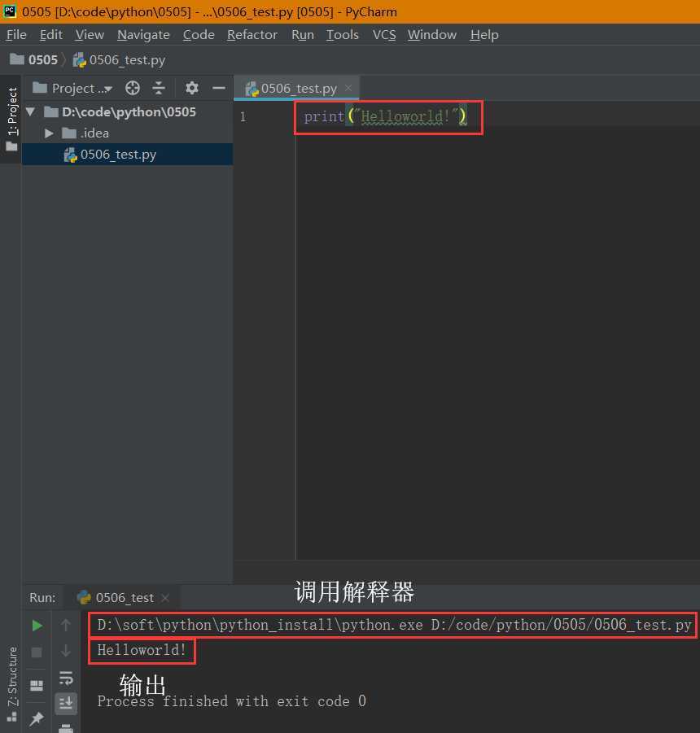Image resolution: width=700 pixels, height=733 pixels.
Task: Click 'Process finished with exit code 0' text
Action: coord(231,701)
